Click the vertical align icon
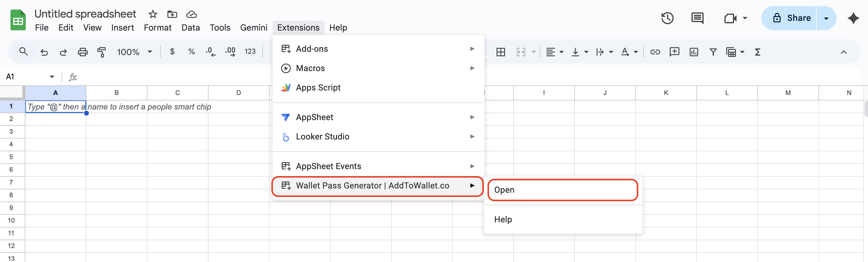This screenshot has height=262, width=868. 575,52
